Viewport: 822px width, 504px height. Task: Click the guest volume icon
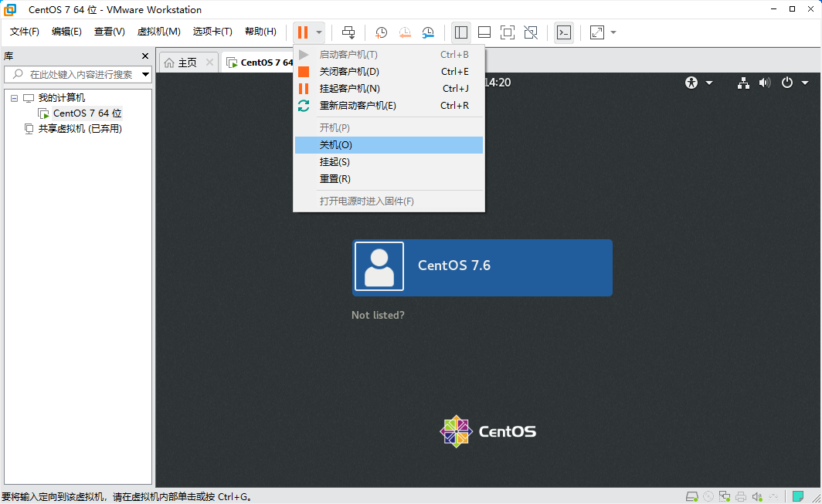(x=764, y=82)
